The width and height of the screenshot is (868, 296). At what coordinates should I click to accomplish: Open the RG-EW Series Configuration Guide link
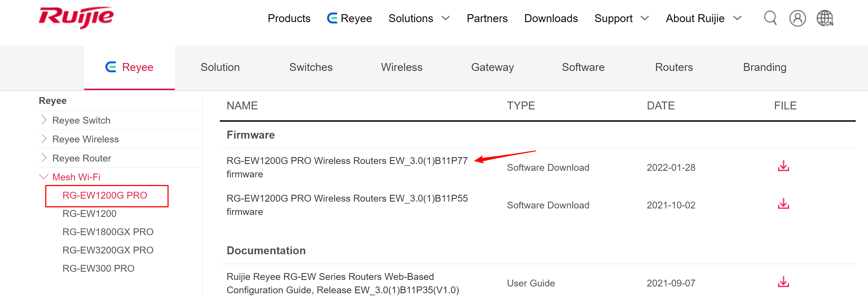(x=343, y=283)
